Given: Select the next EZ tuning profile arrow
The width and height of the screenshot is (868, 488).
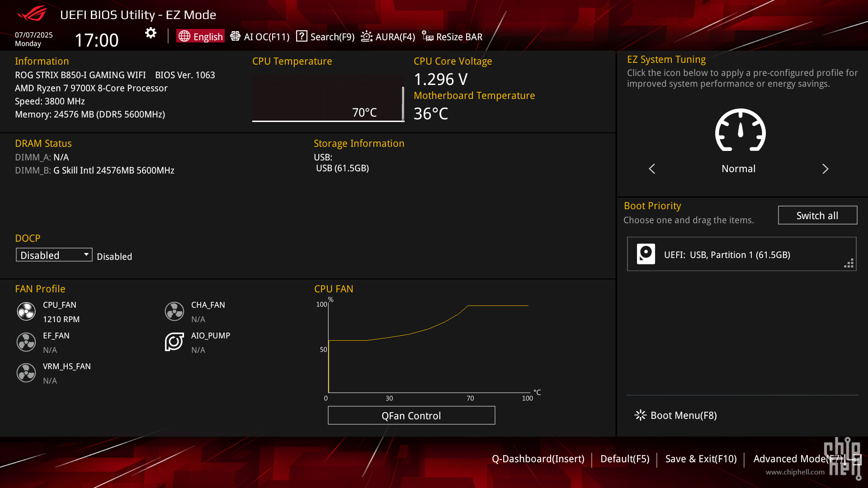Looking at the screenshot, I should [825, 169].
